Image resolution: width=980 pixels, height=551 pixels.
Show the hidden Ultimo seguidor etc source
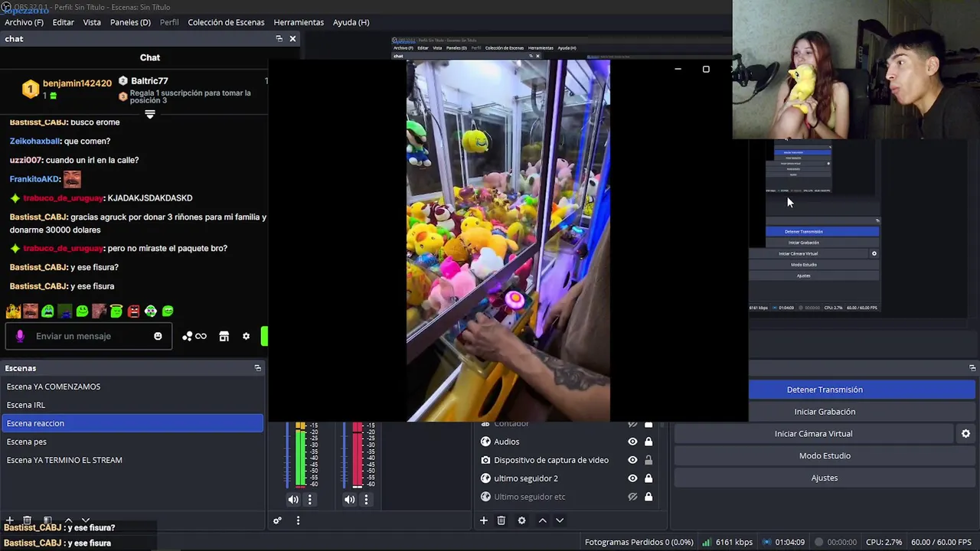(632, 497)
